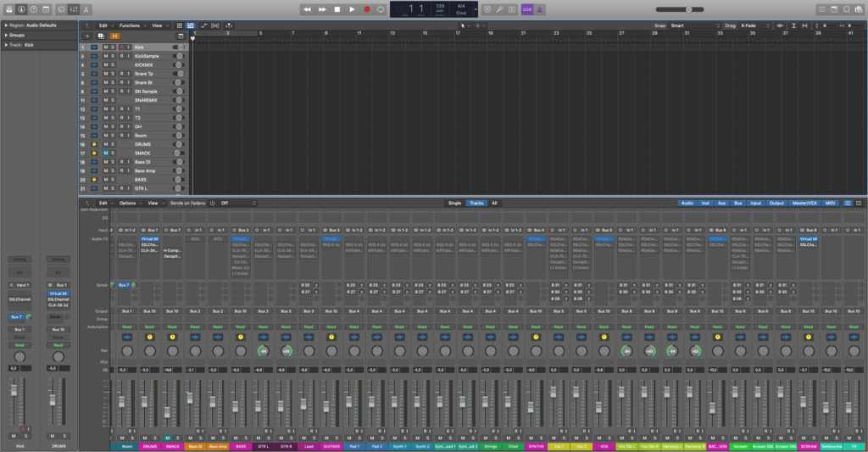
Task: Select the All mixer view
Action: pyautogui.click(x=494, y=203)
